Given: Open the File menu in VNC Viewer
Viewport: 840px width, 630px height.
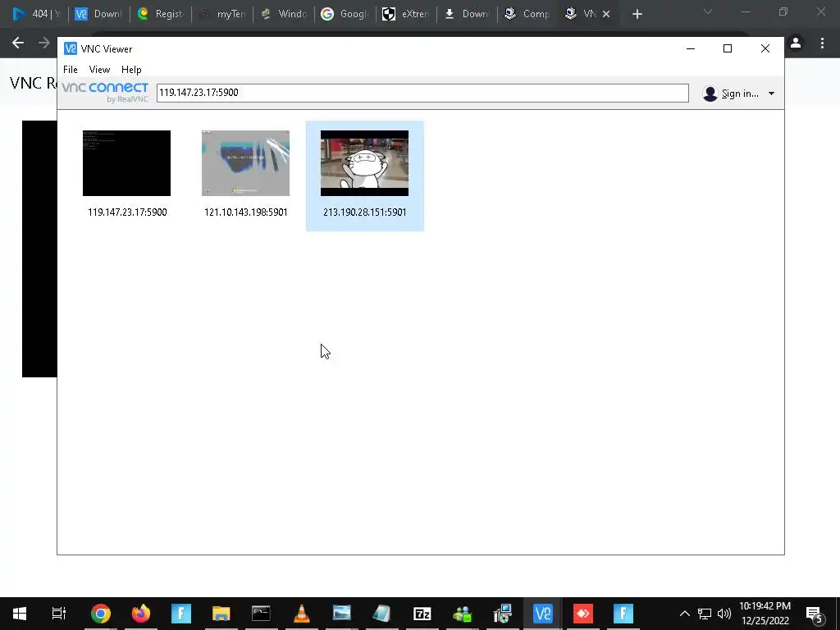Looking at the screenshot, I should (x=71, y=70).
